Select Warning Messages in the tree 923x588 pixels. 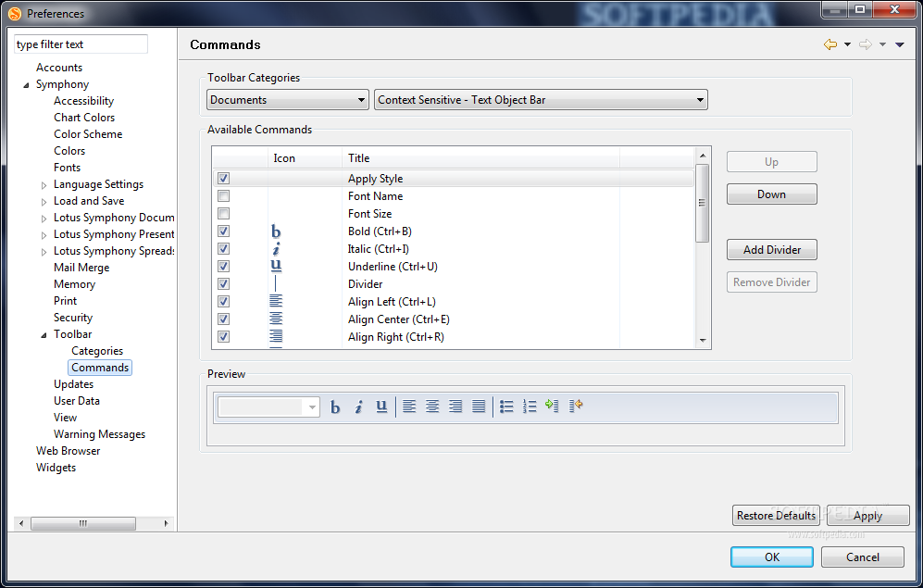[99, 434]
